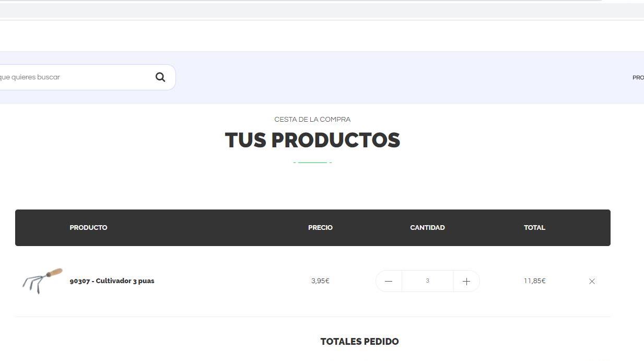
Task: Open the partially visible PRO menu item
Action: point(638,78)
